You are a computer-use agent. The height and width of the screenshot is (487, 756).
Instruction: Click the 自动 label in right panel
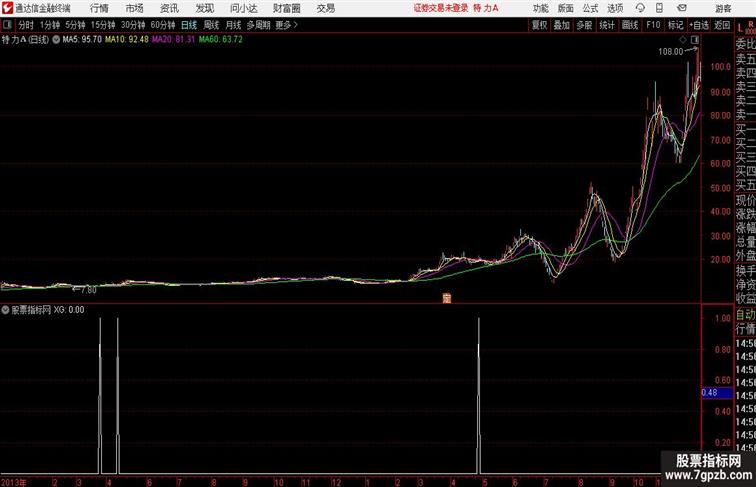coord(746,315)
